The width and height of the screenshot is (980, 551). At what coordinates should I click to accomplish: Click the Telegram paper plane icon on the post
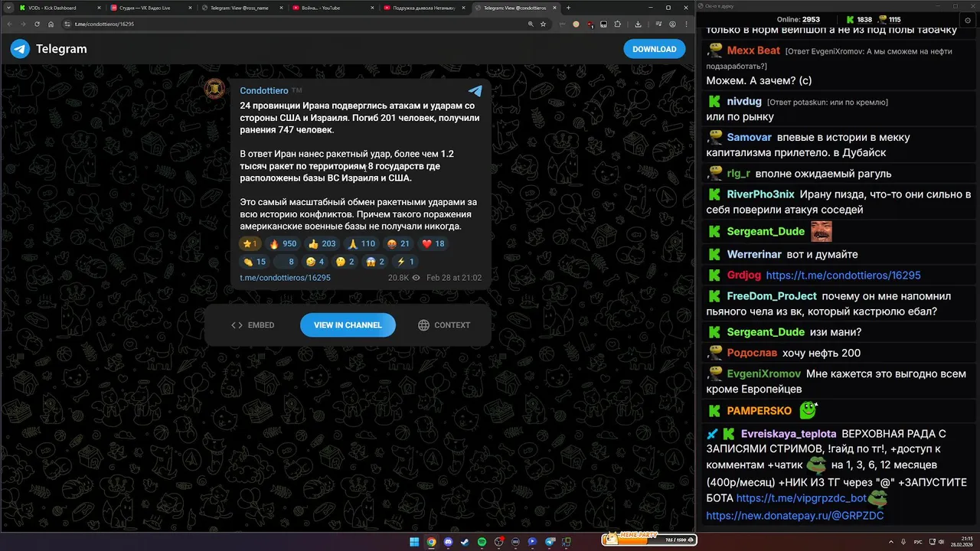tap(475, 91)
